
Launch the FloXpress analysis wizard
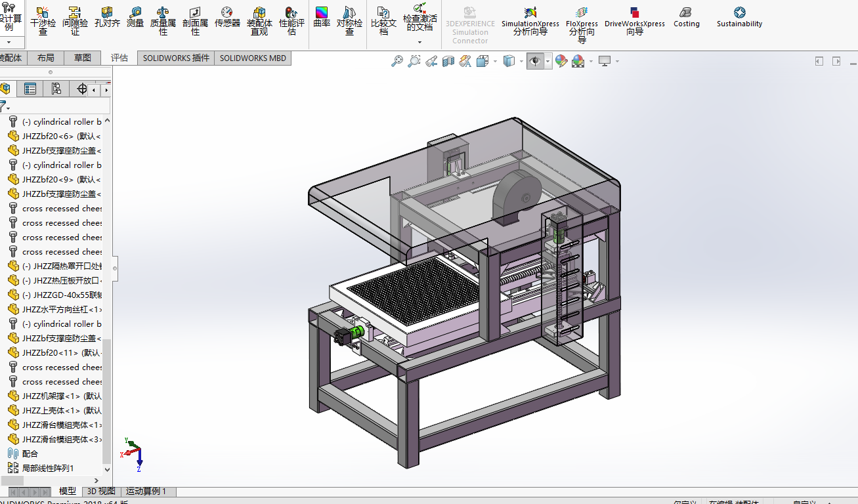(x=582, y=24)
